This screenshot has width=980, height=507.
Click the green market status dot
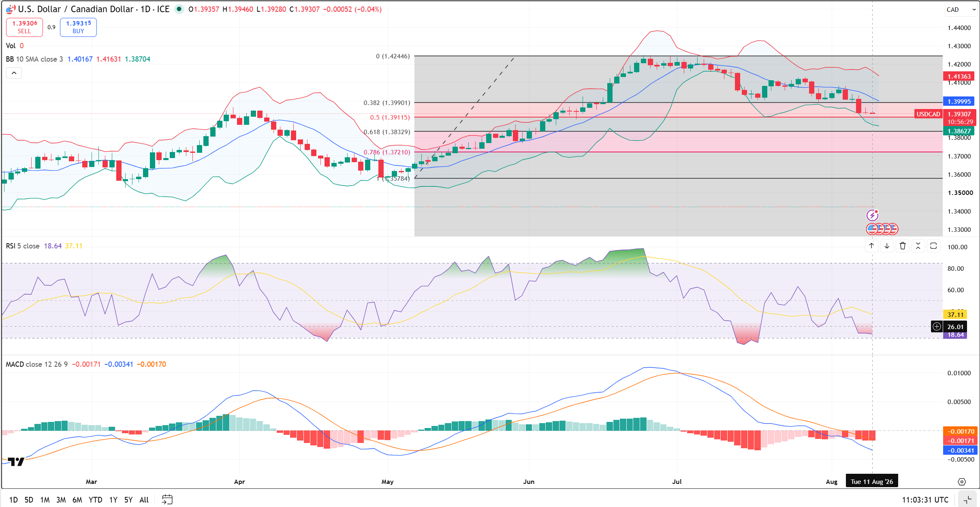[x=179, y=9]
